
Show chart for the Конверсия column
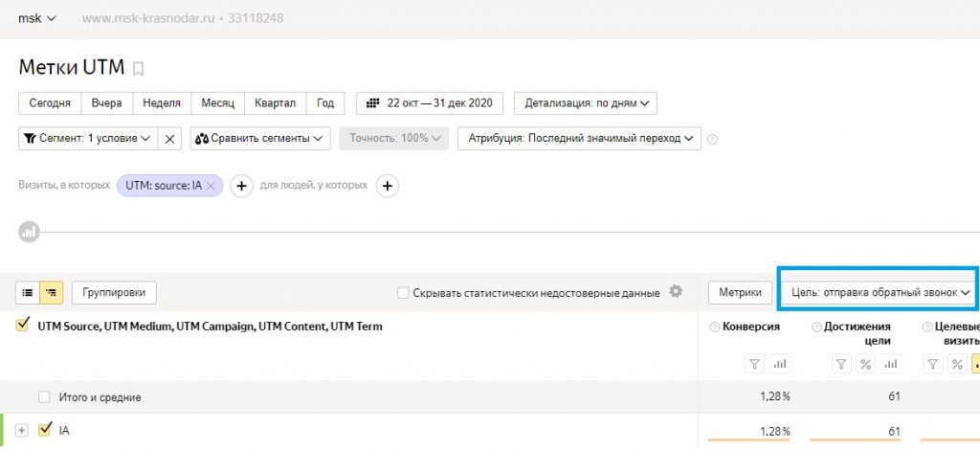pyautogui.click(x=778, y=364)
